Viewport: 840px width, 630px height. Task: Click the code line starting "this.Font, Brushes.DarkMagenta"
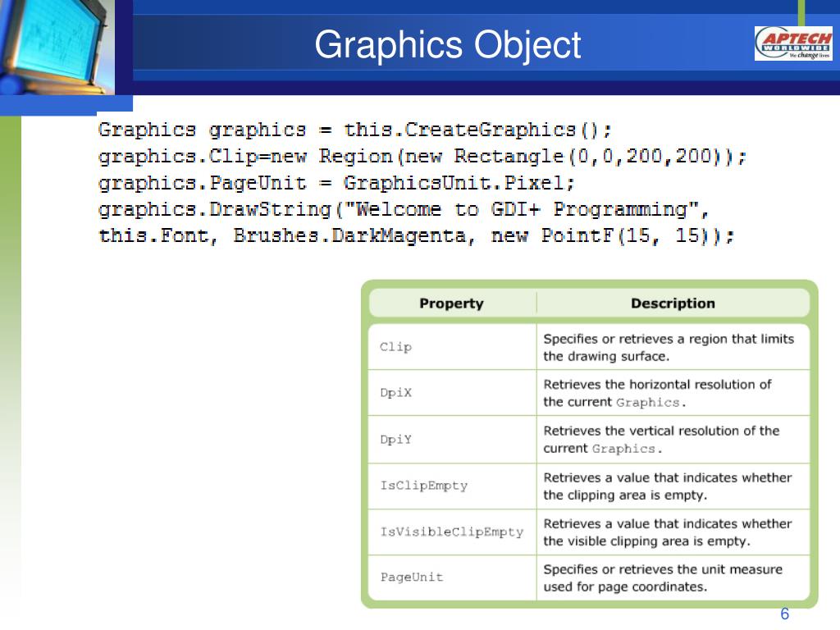[416, 235]
